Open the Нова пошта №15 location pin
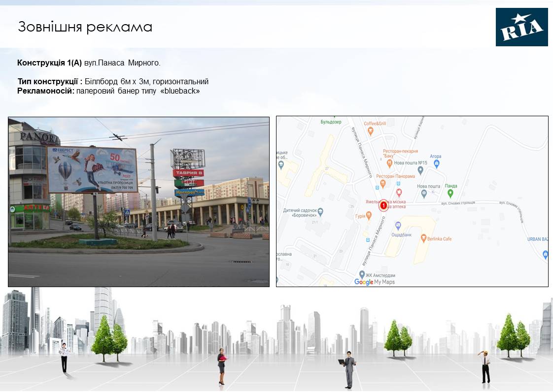 tap(419, 168)
